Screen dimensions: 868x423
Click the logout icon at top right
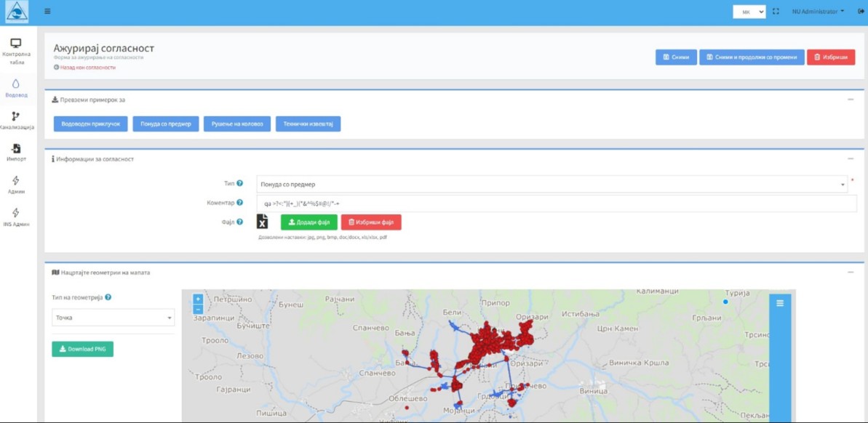pos(860,11)
